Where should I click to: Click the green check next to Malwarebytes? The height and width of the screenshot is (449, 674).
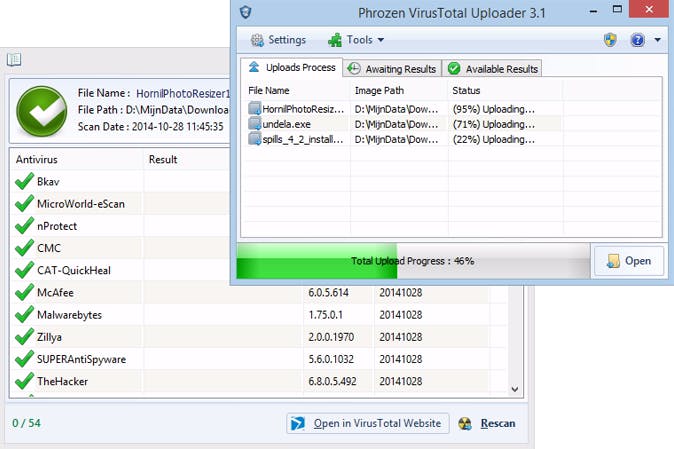24,314
